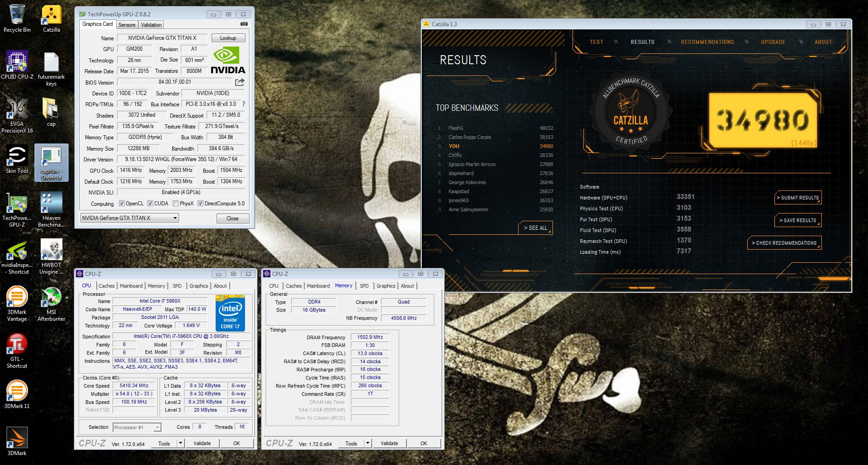Screen dimensions: 868x465
Task: Click the DRAM Frequency value 1502.9 MHz
Action: 370,337
